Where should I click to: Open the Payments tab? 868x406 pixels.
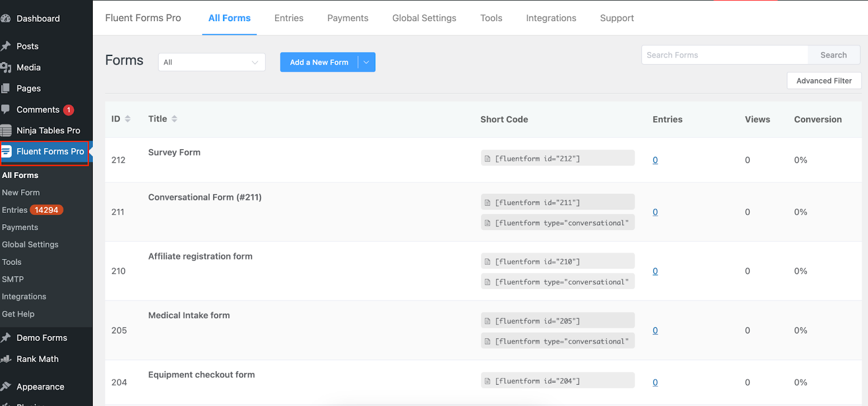[348, 18]
